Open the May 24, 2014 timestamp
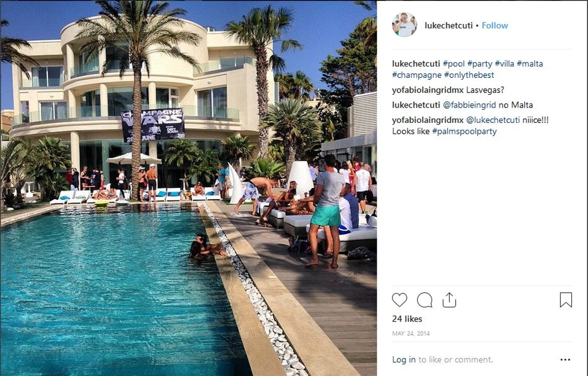This screenshot has width=588, height=376. coord(411,334)
